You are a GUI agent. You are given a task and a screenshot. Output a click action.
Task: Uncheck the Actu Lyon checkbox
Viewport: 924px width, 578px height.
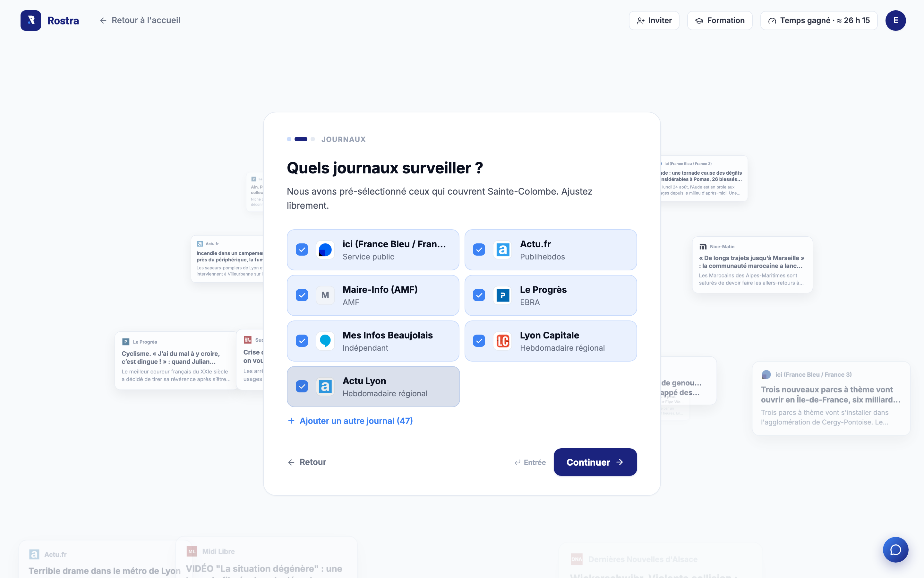[x=302, y=387]
